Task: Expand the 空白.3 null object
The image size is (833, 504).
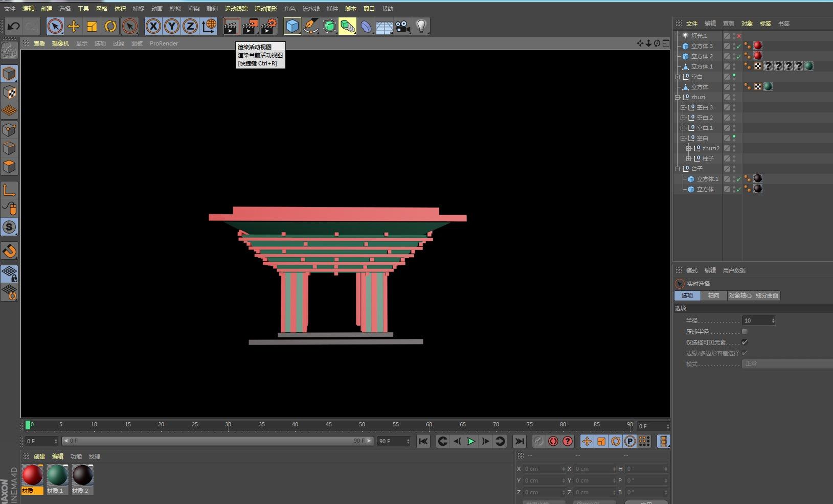Action: [x=683, y=107]
